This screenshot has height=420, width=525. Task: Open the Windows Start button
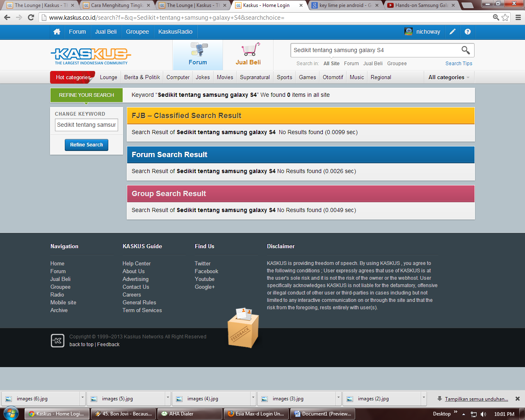click(10, 413)
